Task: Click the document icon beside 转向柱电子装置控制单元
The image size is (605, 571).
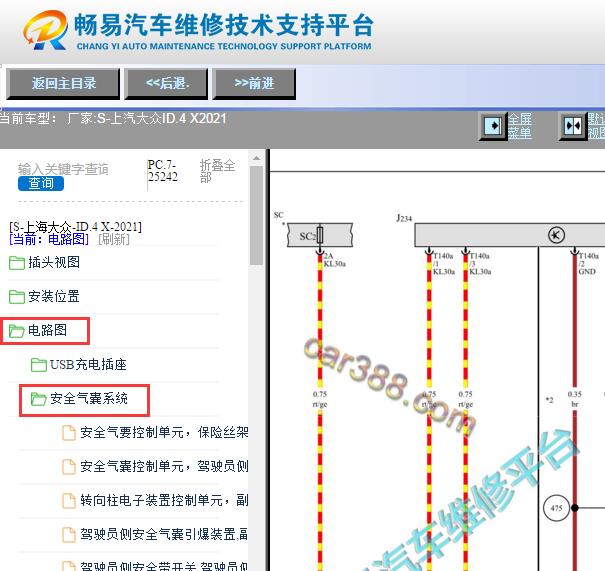Action: click(x=69, y=501)
